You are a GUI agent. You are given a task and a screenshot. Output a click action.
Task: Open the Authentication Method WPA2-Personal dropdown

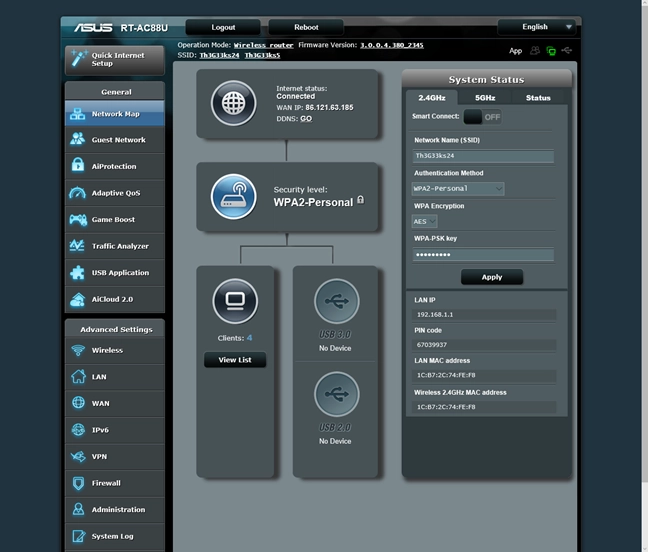[x=458, y=188]
